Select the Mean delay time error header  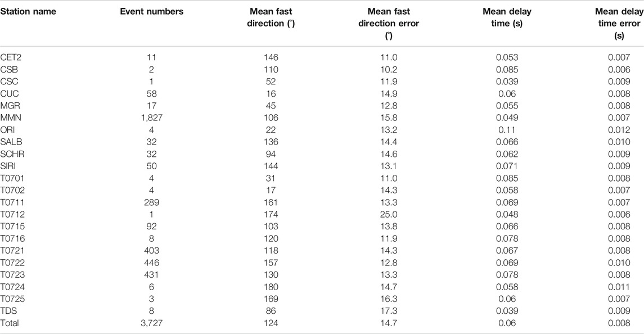[619, 24]
